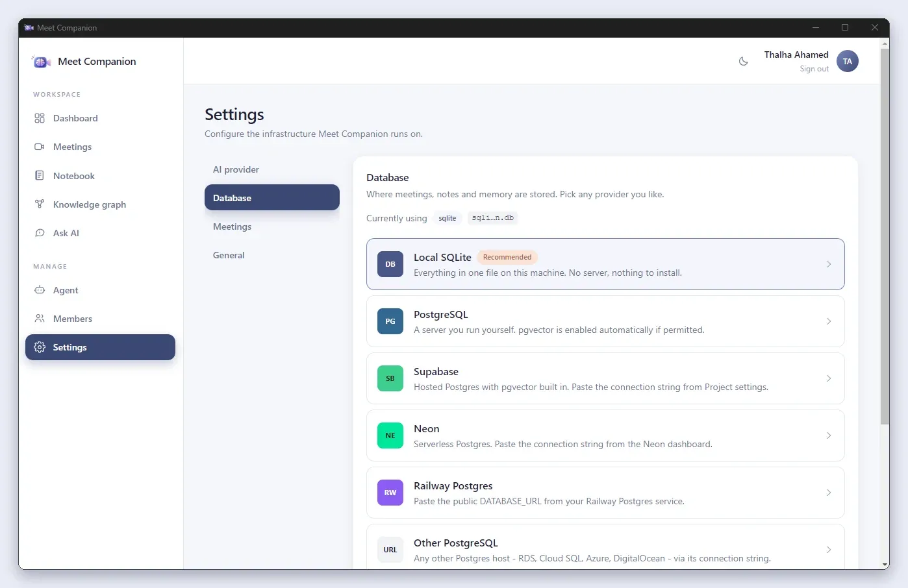Click the Knowledge graph nodes icon

coord(40,204)
